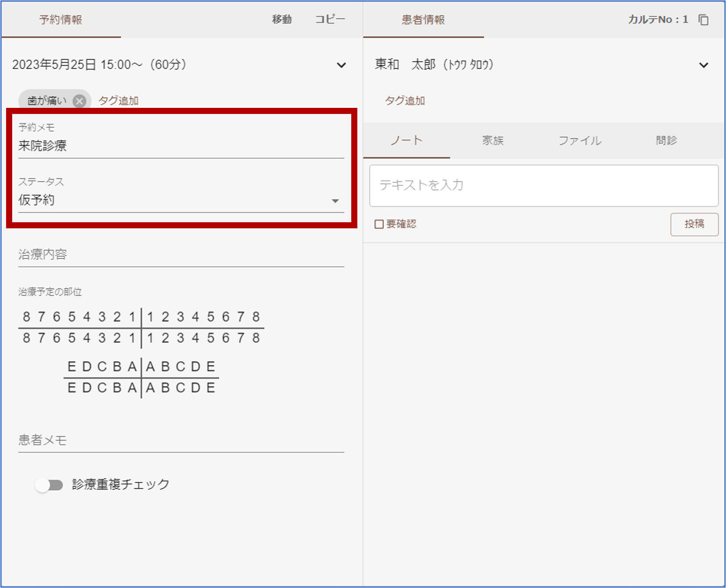Click the 治療内容 input field
Viewport: 726px width, 588px height.
tap(181, 255)
